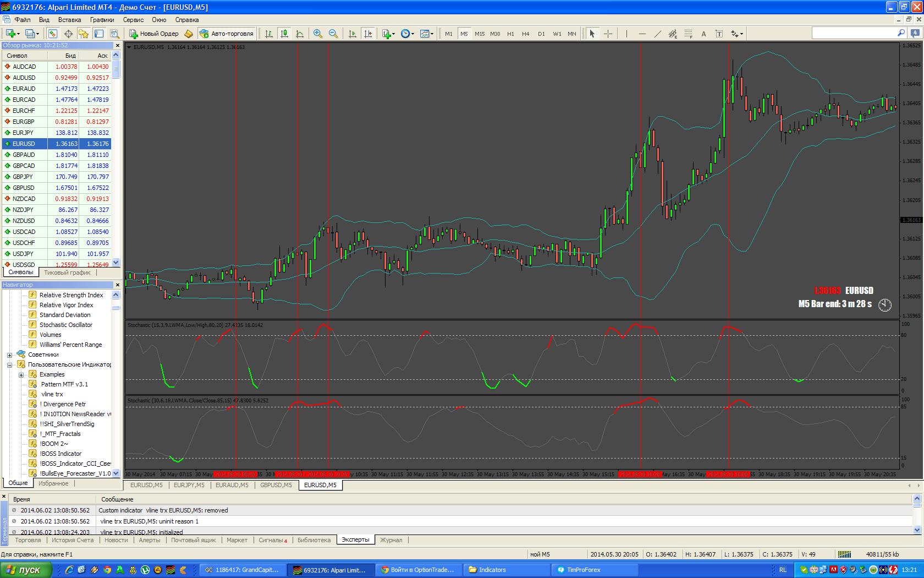Screen dimensions: 924x578
Task: Open Alpari Limited window from taskbar
Action: click(x=329, y=570)
